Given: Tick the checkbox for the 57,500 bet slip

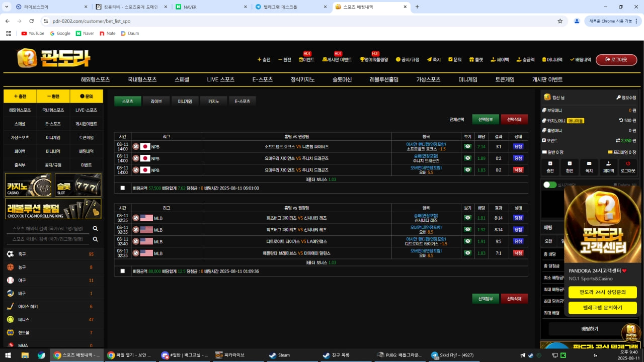Looking at the screenshot, I should tap(123, 188).
